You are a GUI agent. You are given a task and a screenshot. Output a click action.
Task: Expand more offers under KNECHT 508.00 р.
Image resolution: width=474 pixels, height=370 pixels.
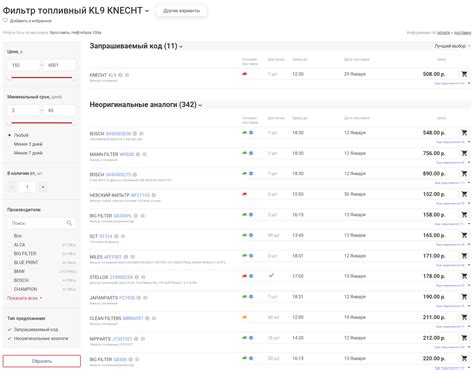click(x=452, y=83)
